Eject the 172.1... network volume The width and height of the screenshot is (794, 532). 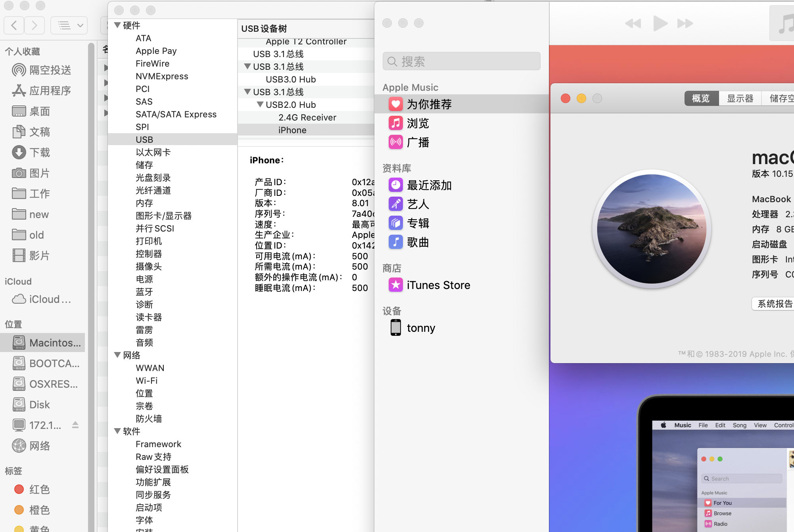(75, 425)
